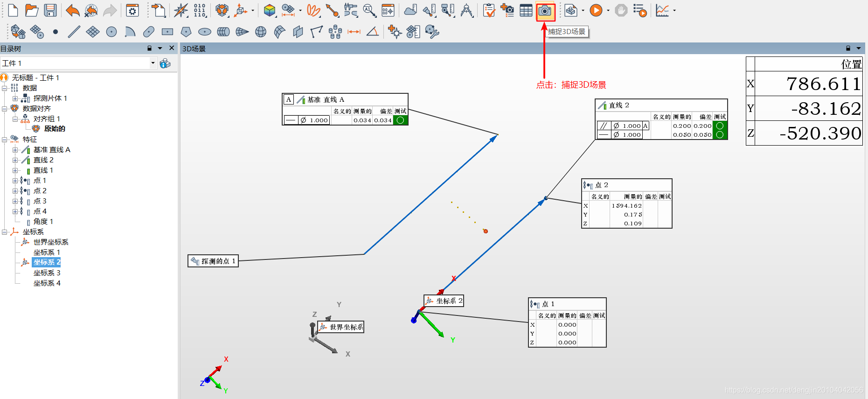Select the create sphere feature tool
The height and width of the screenshot is (399, 868).
[261, 32]
